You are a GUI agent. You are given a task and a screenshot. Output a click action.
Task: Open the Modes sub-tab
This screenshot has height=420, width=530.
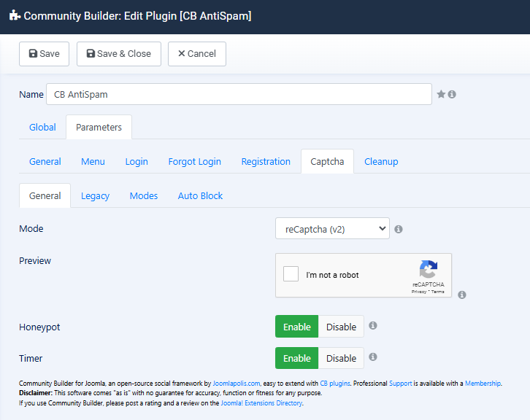point(144,196)
